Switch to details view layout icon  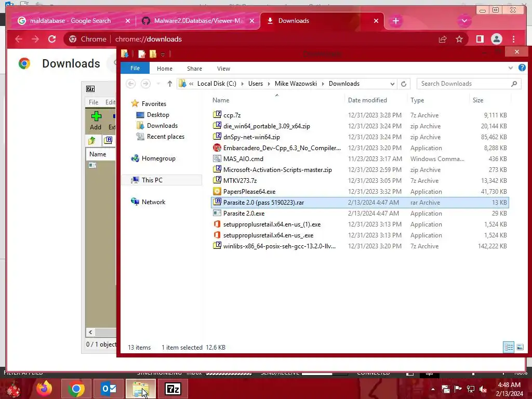pyautogui.click(x=509, y=347)
